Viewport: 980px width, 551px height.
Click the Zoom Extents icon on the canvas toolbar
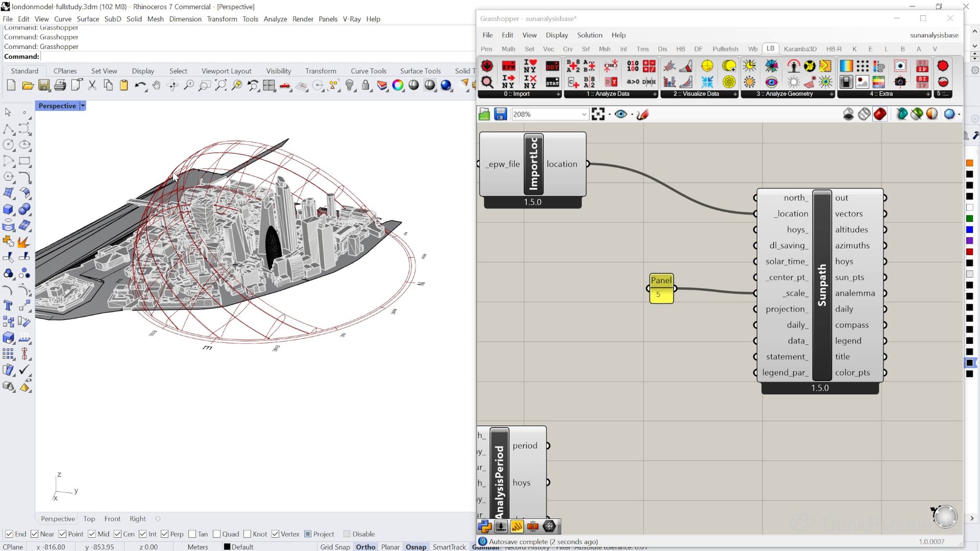598,114
